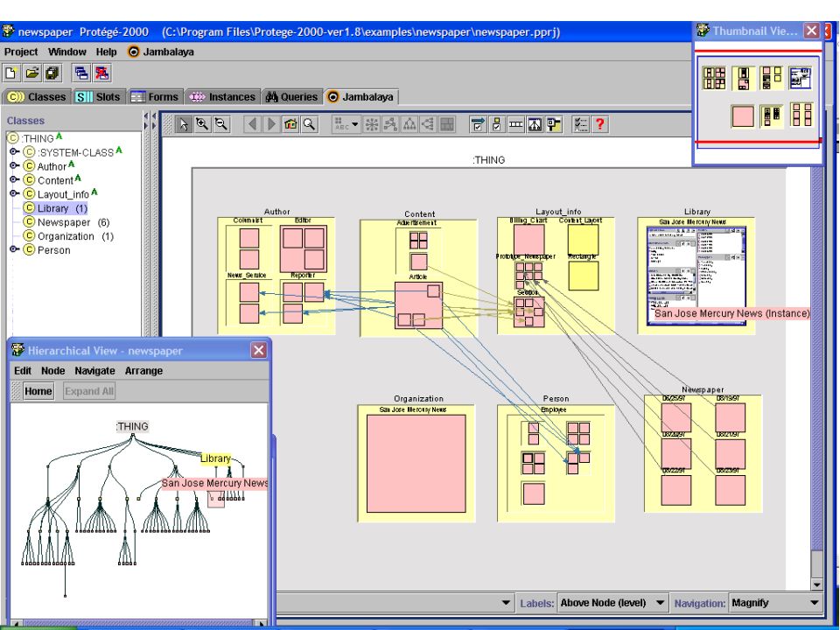Apply the treemap grid layout icon
This screenshot has width=840, height=630.
[447, 125]
